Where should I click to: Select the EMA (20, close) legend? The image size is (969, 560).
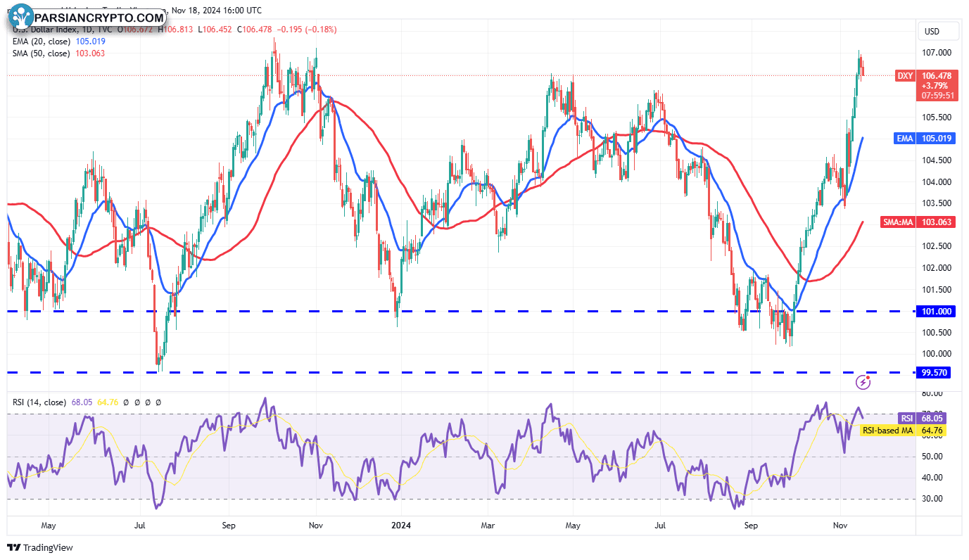coord(42,42)
